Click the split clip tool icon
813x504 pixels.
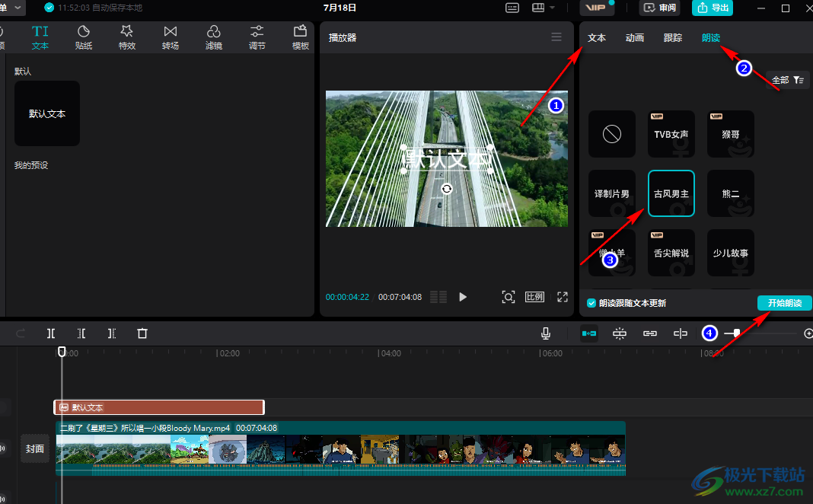click(x=51, y=333)
